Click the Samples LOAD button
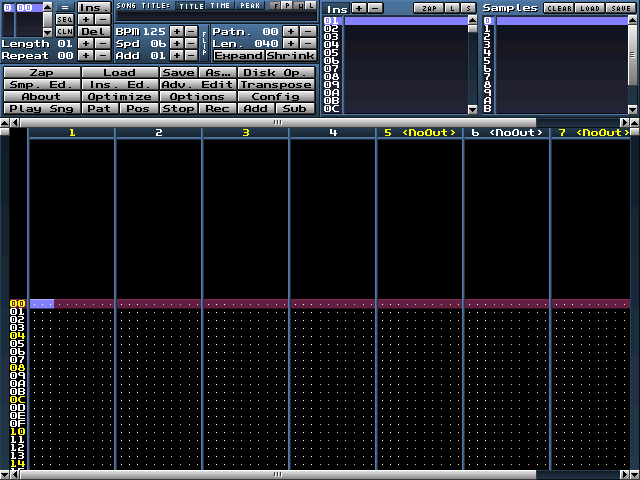The height and width of the screenshot is (480, 640). (x=591, y=8)
